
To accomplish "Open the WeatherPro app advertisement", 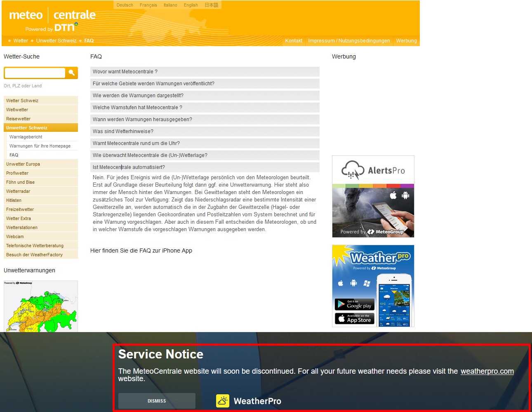I will coord(373,286).
